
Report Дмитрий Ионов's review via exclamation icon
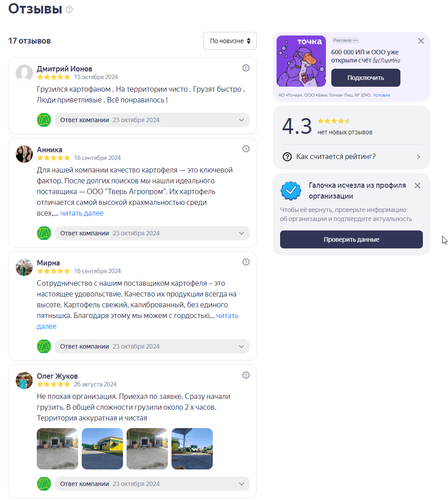coord(246,68)
